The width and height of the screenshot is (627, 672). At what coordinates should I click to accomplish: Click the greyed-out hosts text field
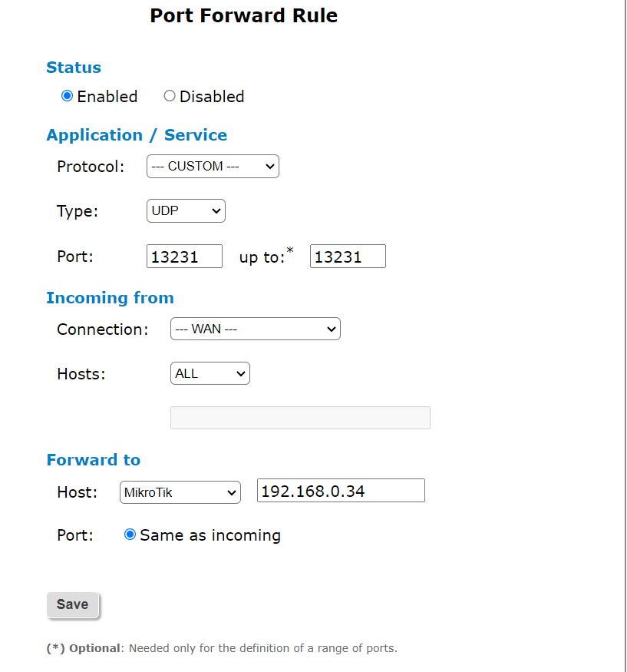point(300,418)
